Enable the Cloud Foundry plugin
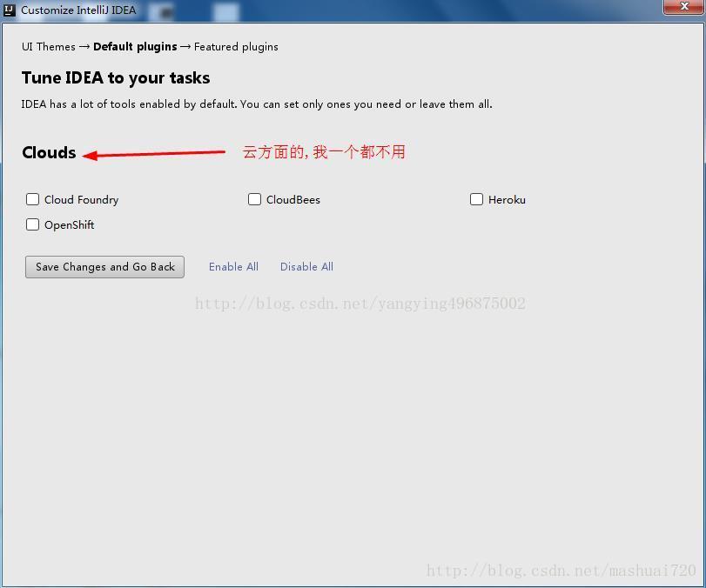 32,199
